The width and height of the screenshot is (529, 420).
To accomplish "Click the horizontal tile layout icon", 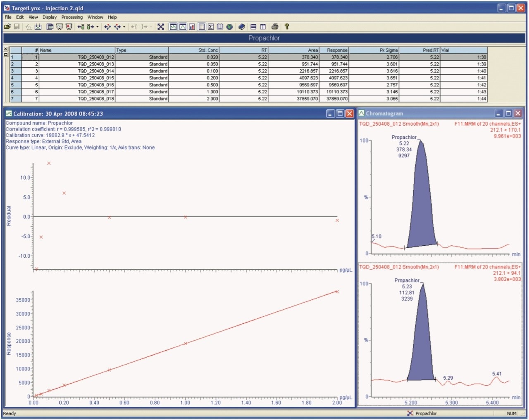I will tap(253, 27).
